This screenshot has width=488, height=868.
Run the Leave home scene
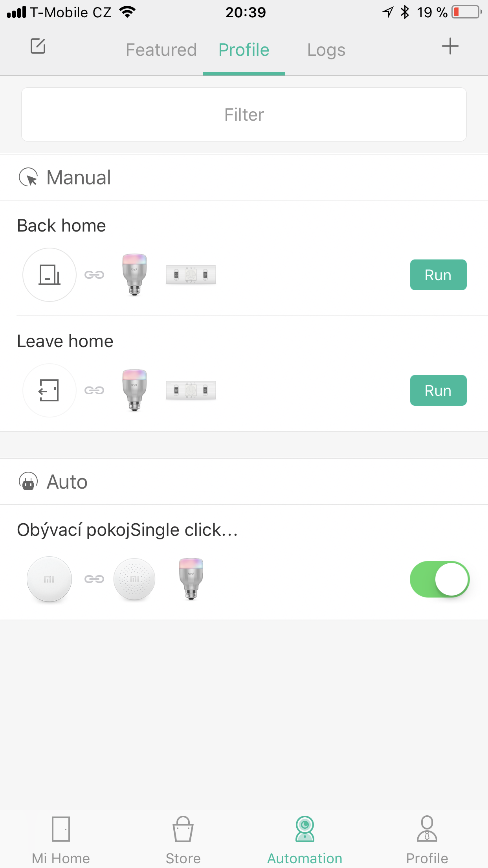pyautogui.click(x=438, y=390)
